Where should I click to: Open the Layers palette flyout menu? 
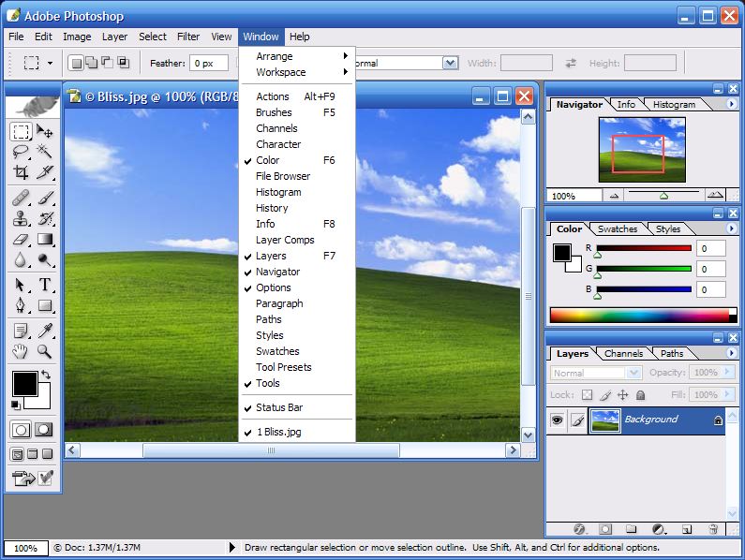point(731,353)
